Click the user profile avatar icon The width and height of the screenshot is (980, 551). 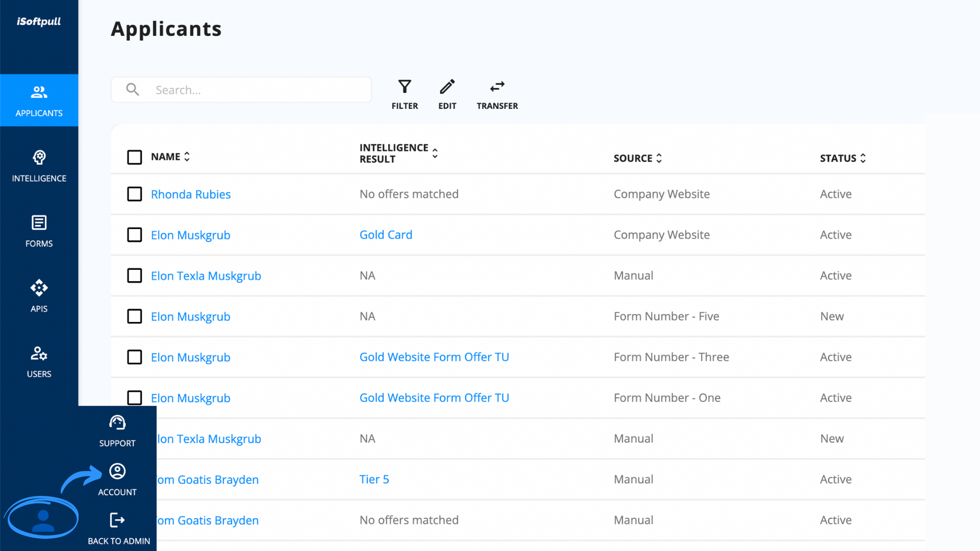click(x=43, y=521)
